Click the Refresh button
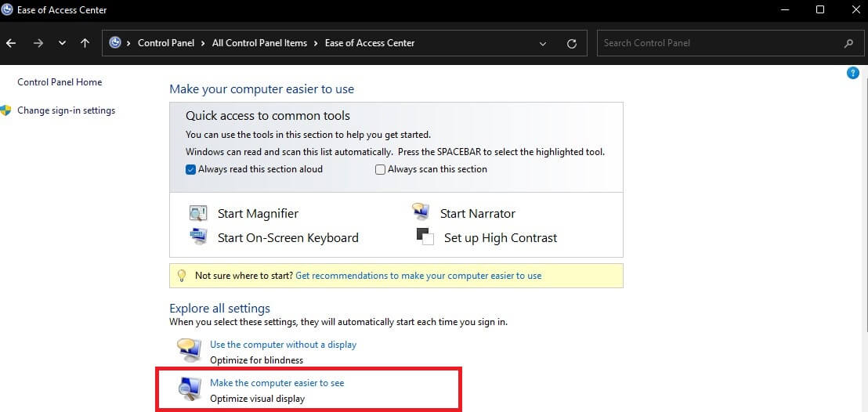The width and height of the screenshot is (868, 412). point(572,43)
